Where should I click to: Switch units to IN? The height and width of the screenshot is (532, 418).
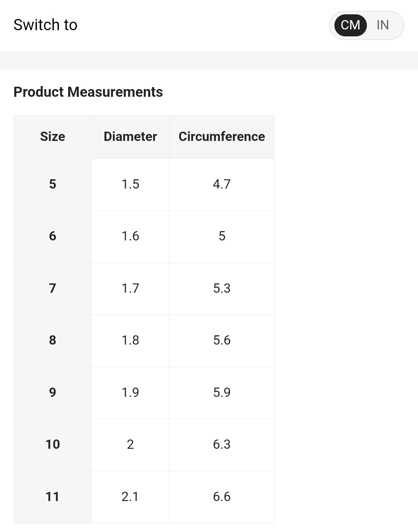tap(382, 25)
